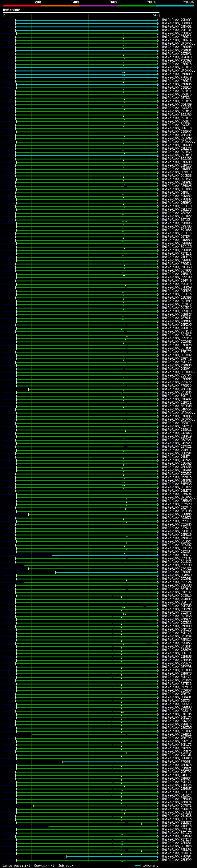Click the query end position 549
This screenshot has height=868, width=197.
pos(155,15)
